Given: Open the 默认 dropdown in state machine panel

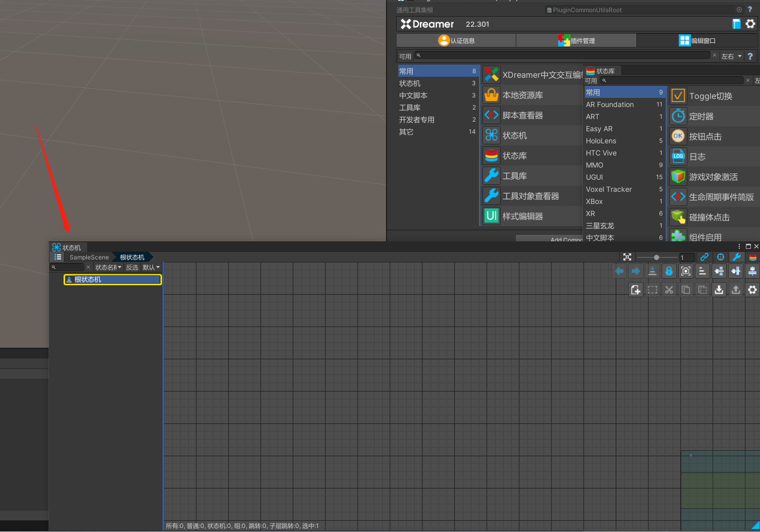Looking at the screenshot, I should [151, 267].
